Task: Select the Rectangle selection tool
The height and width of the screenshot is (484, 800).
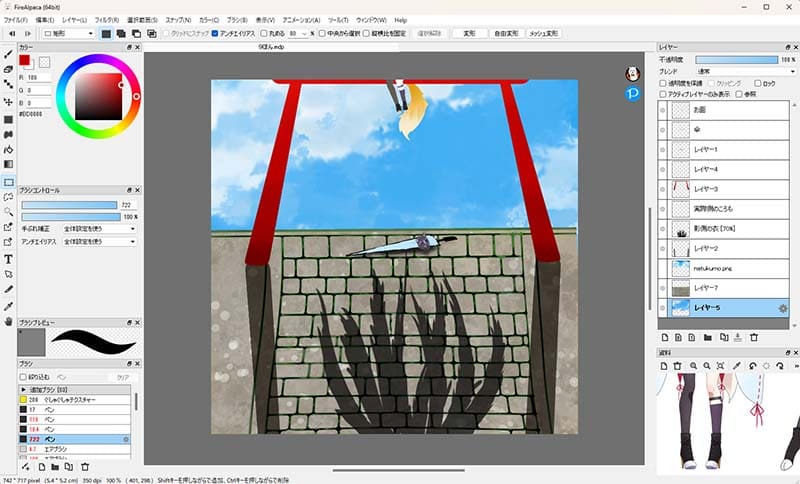Action: [x=8, y=182]
